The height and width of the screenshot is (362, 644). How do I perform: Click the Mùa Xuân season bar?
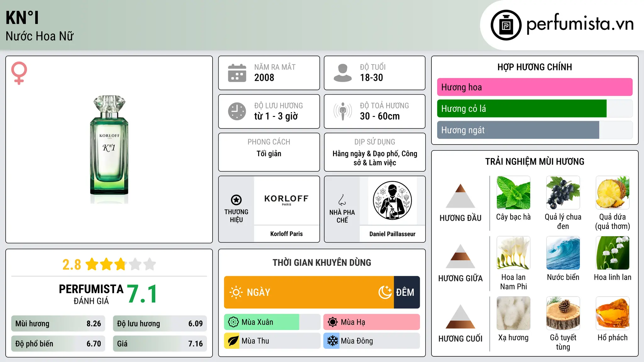click(x=272, y=322)
